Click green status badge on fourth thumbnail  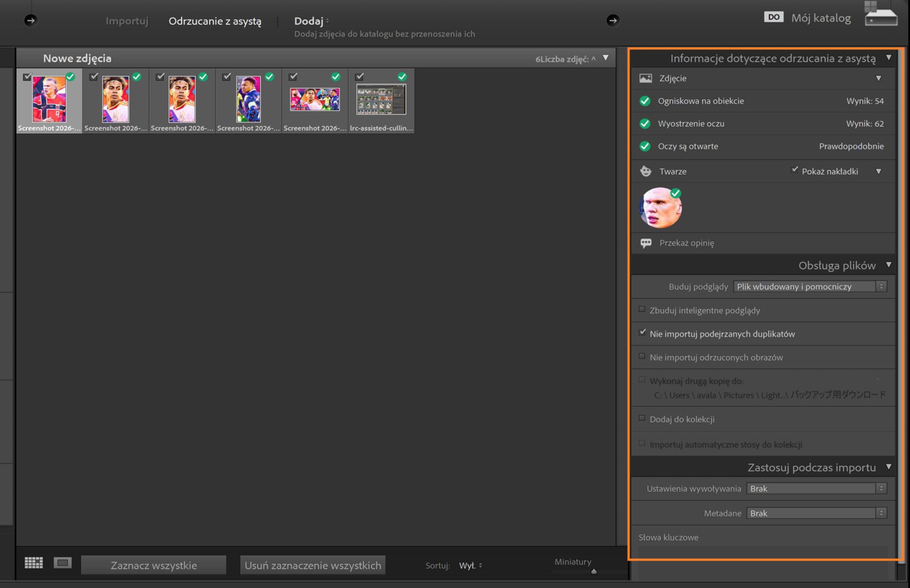[269, 77]
